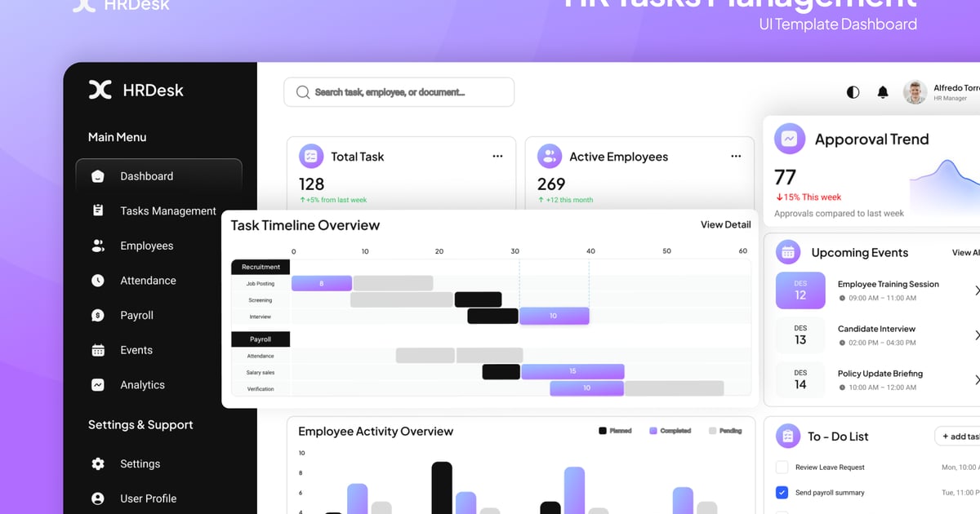Click the Analytics chart icon
Viewport: 980px width, 514px height.
tap(98, 385)
